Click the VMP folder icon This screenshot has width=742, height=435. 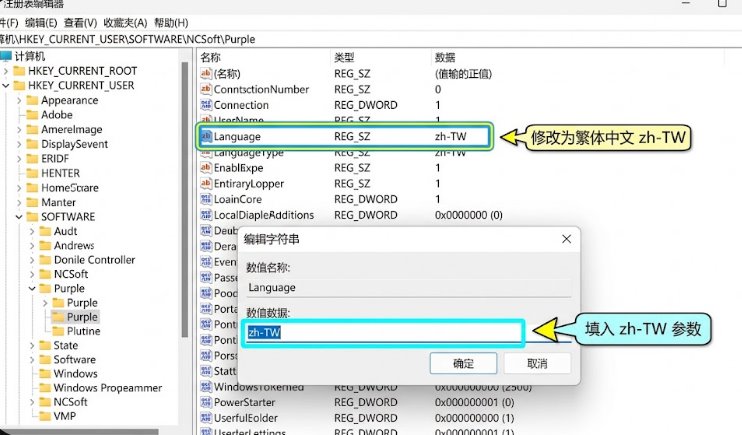coord(45,416)
